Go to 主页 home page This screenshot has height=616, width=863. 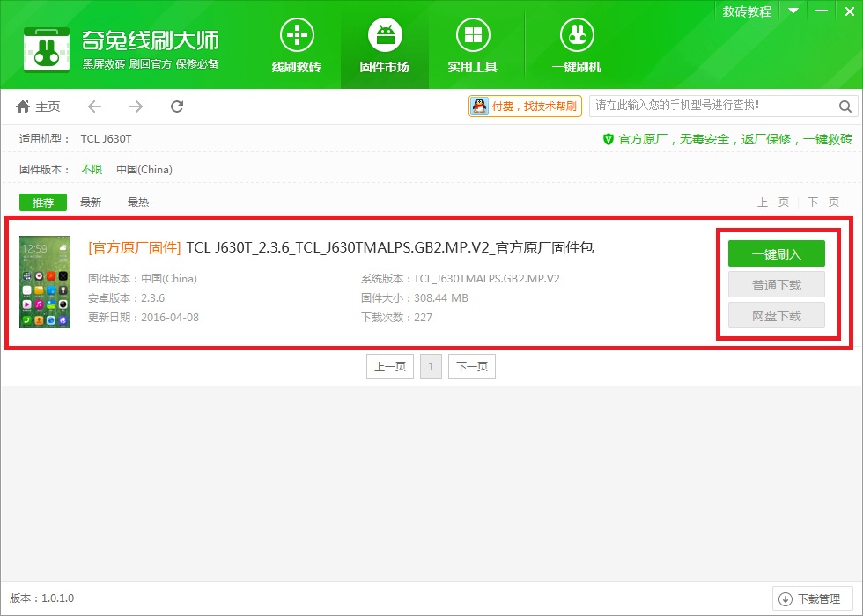[38, 106]
